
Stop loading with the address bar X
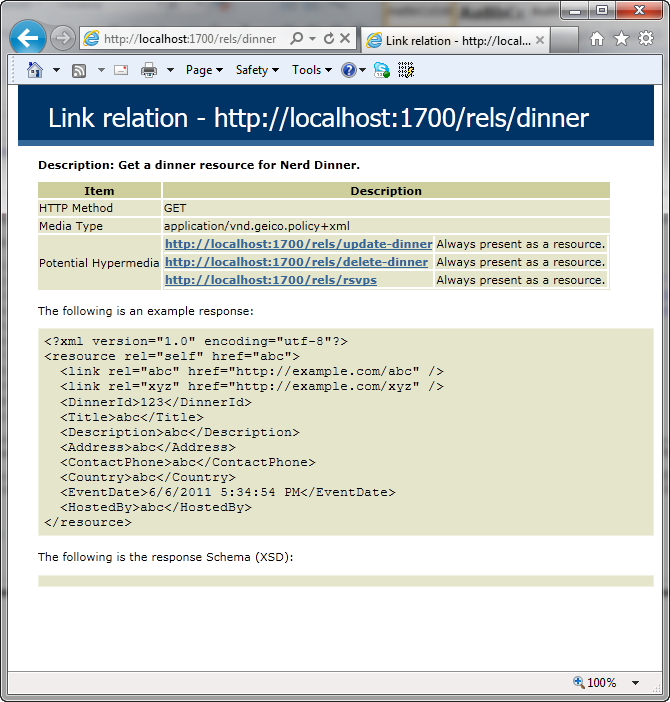tap(345, 39)
